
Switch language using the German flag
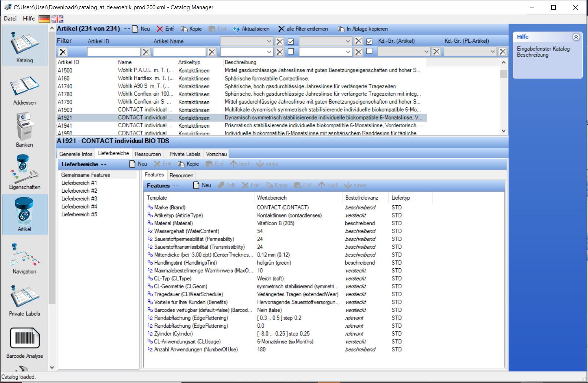[44, 19]
